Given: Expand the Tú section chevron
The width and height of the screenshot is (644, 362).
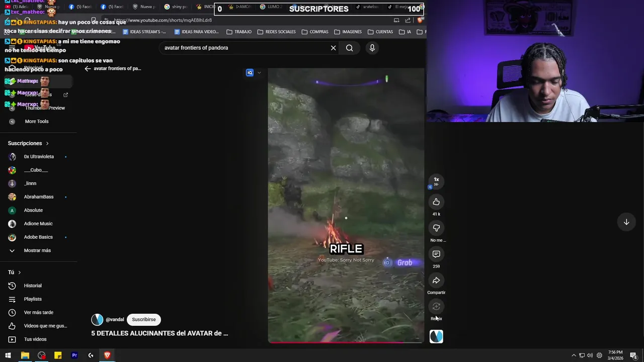Looking at the screenshot, I should tap(19, 273).
